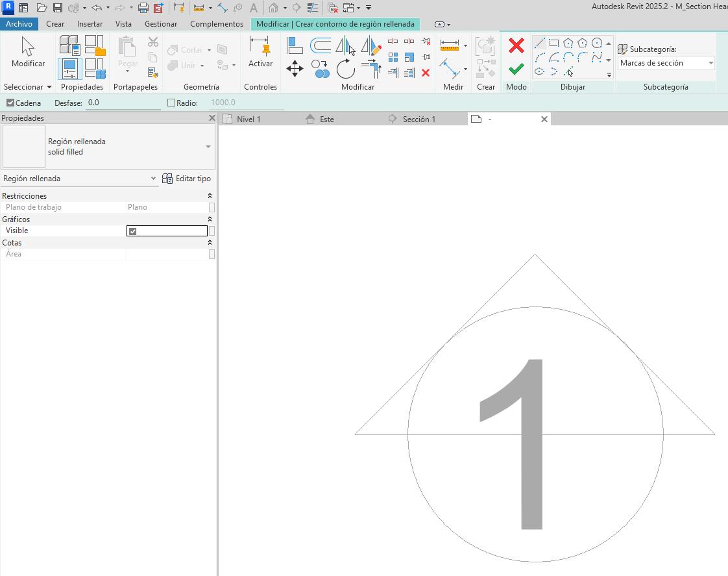Switch to the Este view tab
The image size is (728, 576).
(327, 119)
